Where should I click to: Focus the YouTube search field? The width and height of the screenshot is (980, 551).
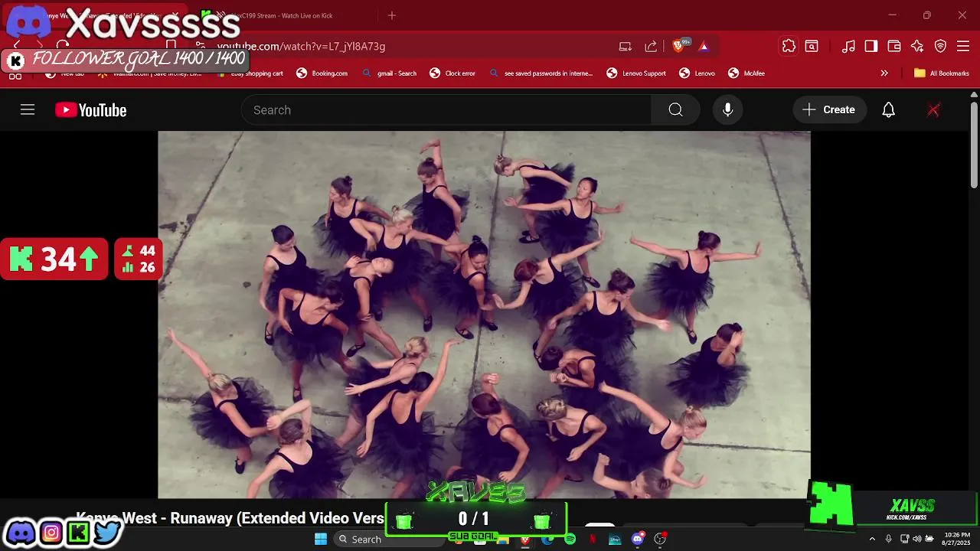[446, 110]
